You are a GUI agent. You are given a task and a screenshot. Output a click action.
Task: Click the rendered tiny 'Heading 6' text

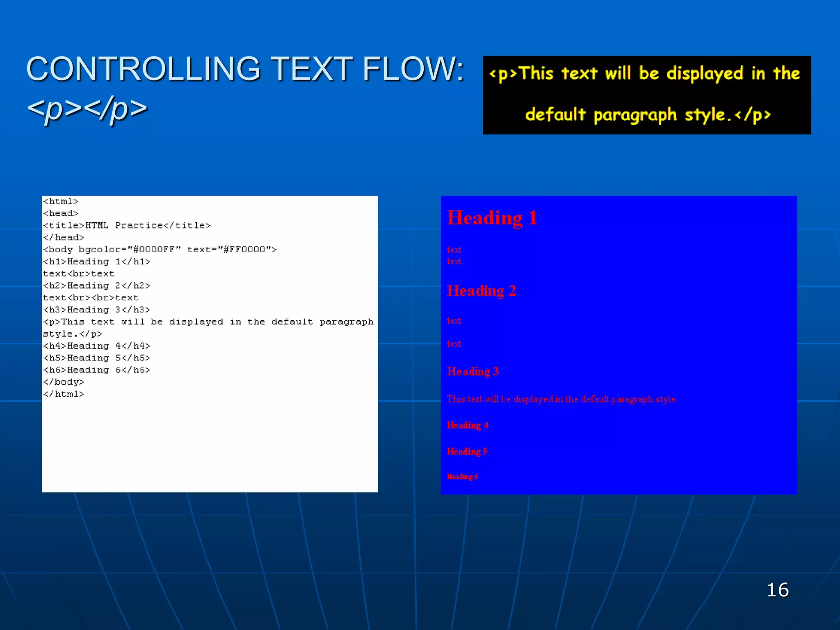coord(462,477)
